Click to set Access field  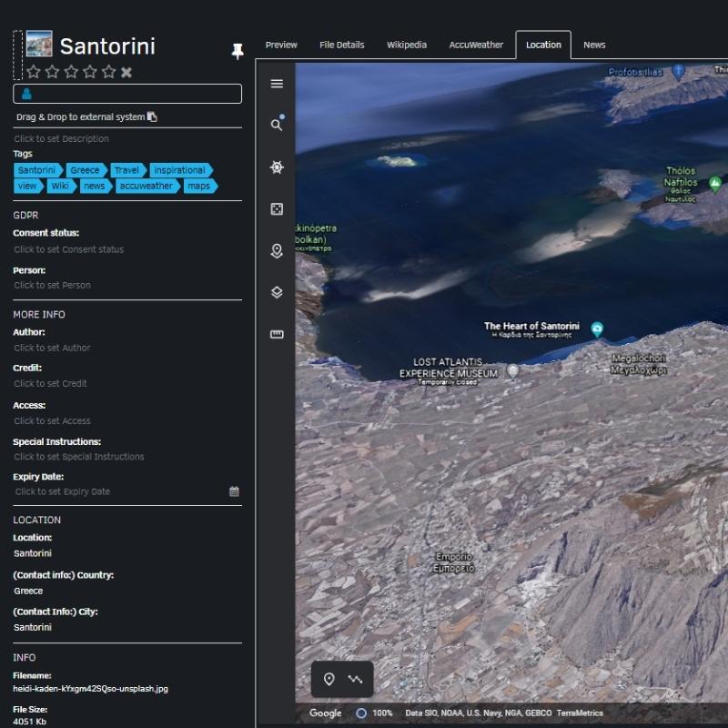coord(52,420)
